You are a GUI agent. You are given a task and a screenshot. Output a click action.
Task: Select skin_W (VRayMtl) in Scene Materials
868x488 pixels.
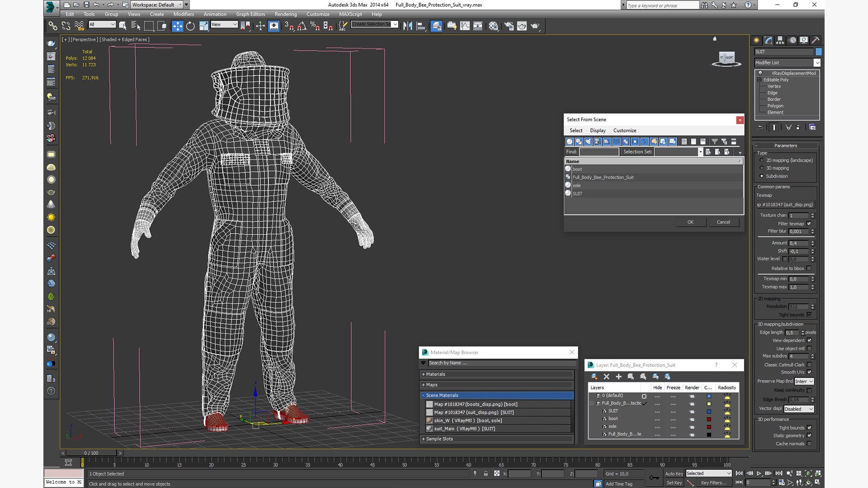click(497, 420)
